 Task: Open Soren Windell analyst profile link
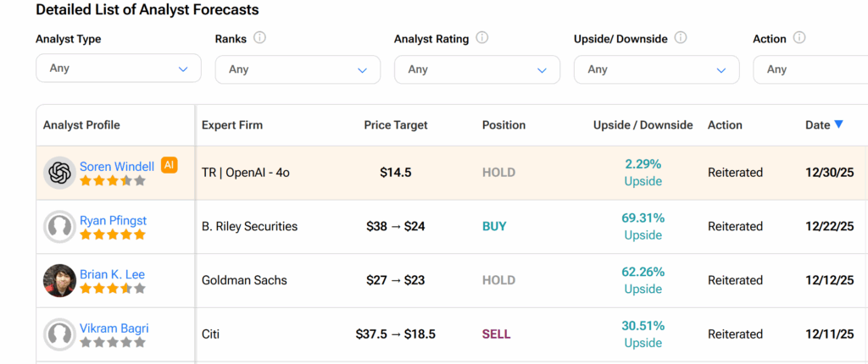[x=116, y=167]
